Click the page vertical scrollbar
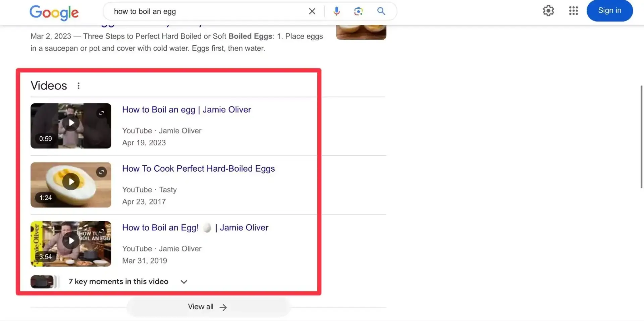The width and height of the screenshot is (644, 321). 641,137
